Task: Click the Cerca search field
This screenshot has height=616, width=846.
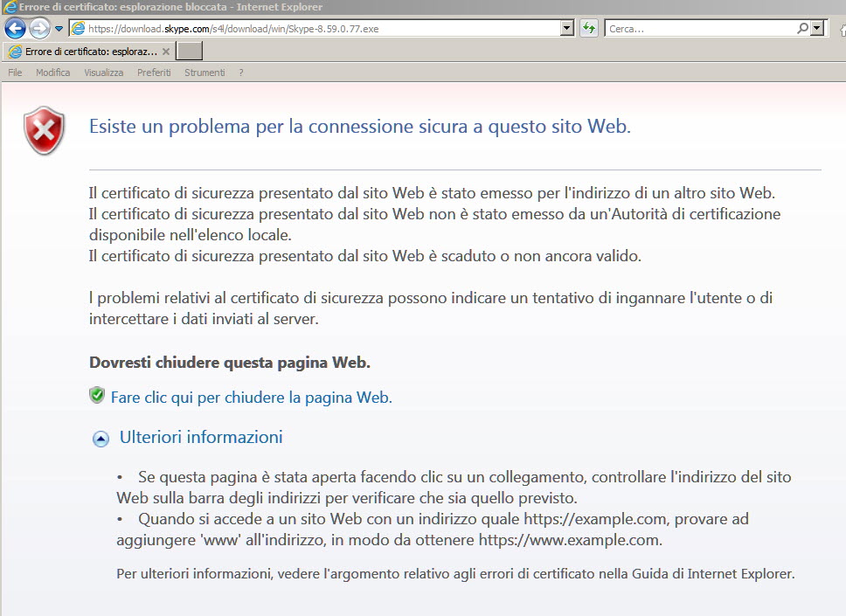Action: pyautogui.click(x=702, y=29)
